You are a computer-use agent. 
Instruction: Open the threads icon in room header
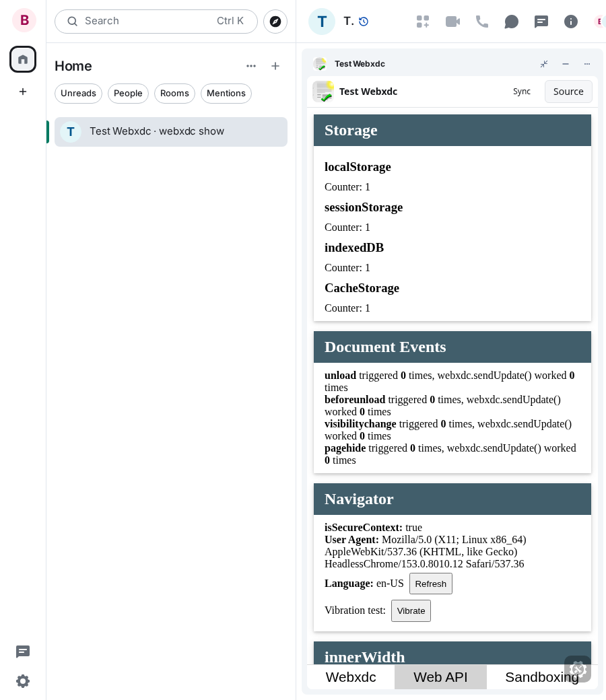(x=541, y=22)
